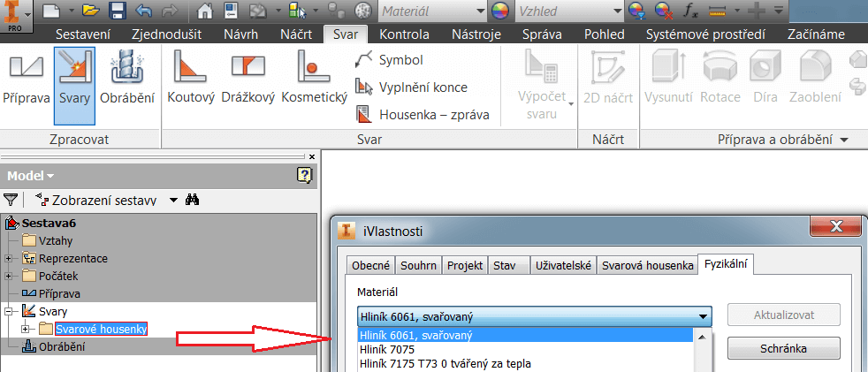Image resolution: width=868 pixels, height=372 pixels.
Task: Click the Aktualizovat button
Action: click(x=783, y=315)
